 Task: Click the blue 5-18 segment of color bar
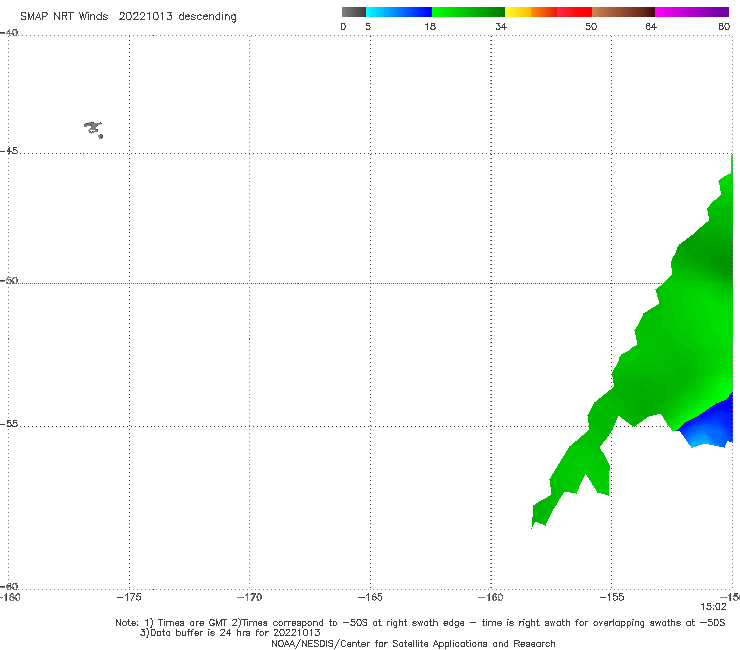(399, 12)
